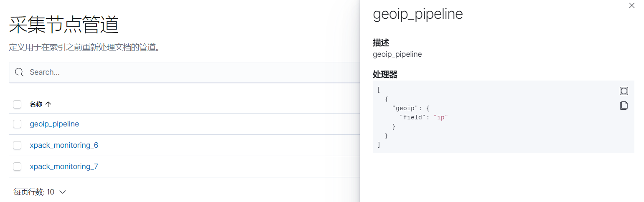Open the geoip_pipeline link in the table
This screenshot has height=202, width=644.
pos(54,124)
